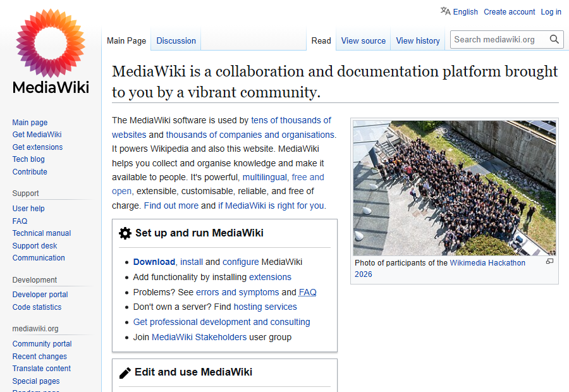569x392 pixels.
Task: Click the Support sidebar heading
Action: [25, 193]
